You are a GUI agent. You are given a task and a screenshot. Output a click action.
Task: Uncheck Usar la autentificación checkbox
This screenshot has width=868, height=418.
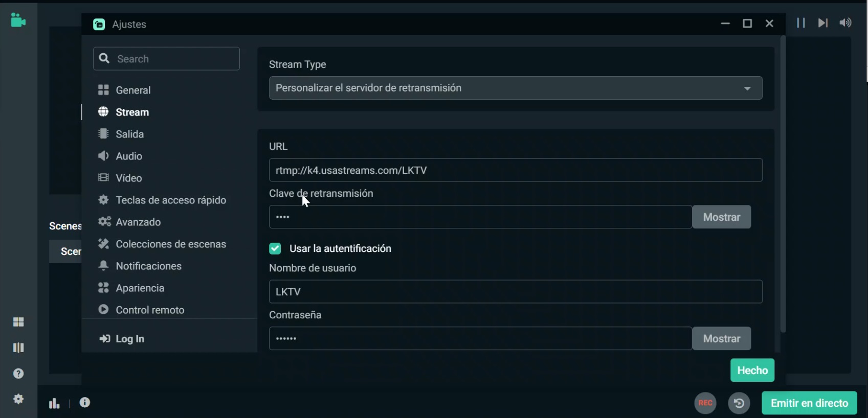pos(275,248)
